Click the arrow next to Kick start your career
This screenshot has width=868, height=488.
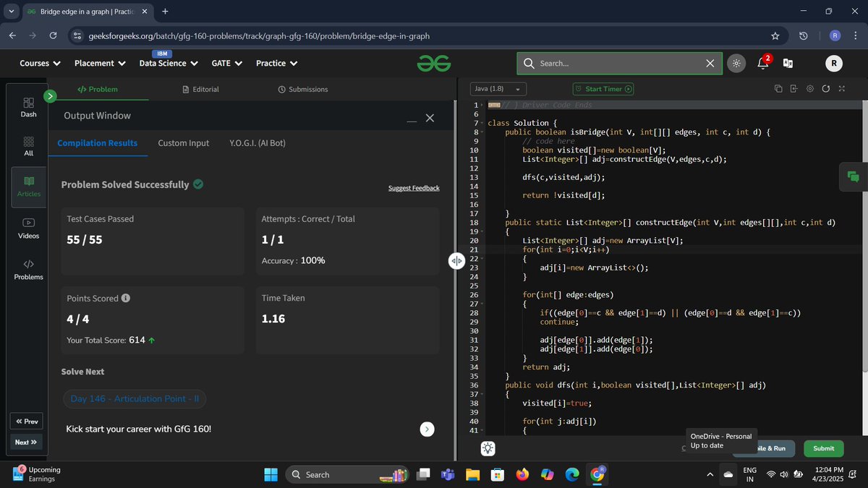point(427,429)
